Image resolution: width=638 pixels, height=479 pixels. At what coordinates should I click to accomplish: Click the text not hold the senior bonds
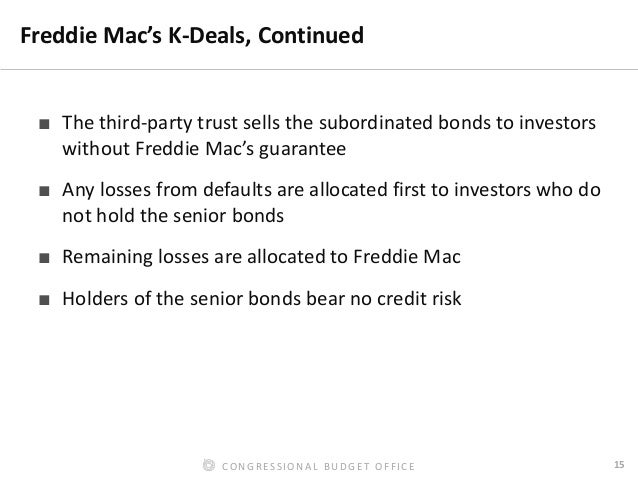[173, 216]
